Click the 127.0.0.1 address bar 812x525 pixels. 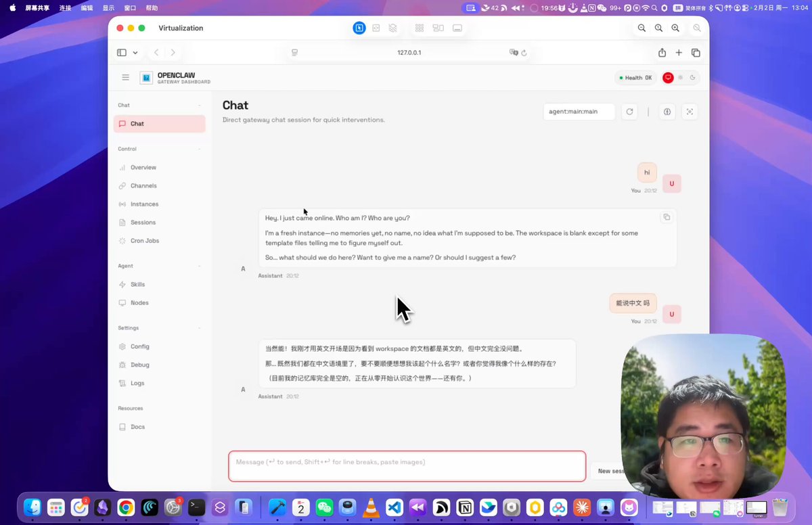click(409, 53)
